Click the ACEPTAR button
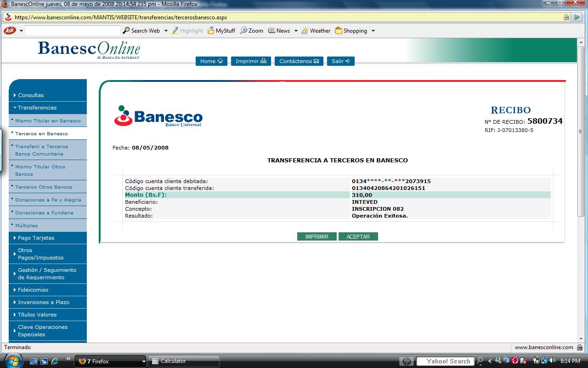 pos(358,236)
